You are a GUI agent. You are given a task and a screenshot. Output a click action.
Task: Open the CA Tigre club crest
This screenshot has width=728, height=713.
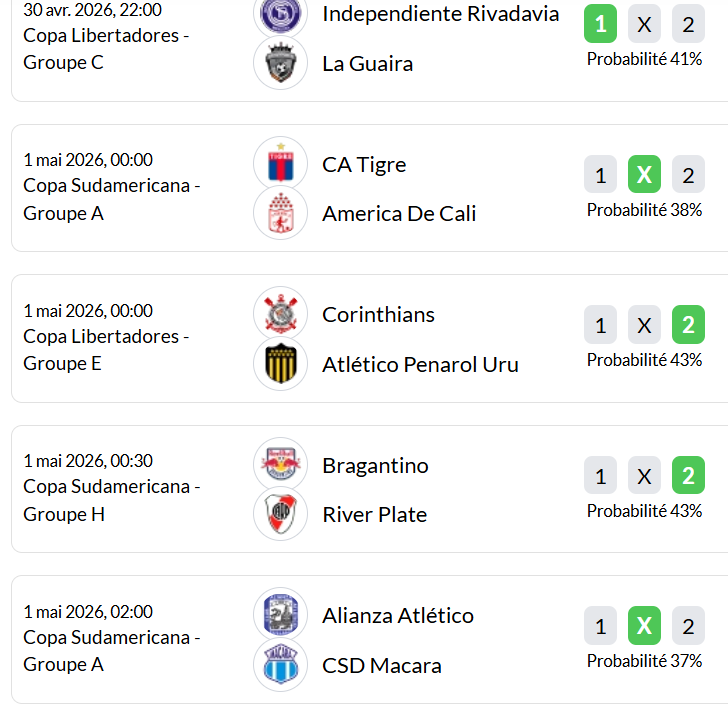(x=281, y=164)
